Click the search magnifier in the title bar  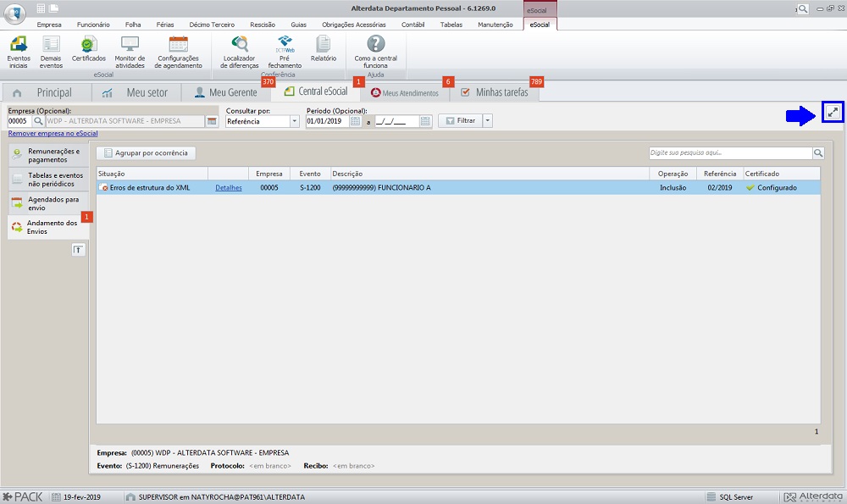click(803, 8)
